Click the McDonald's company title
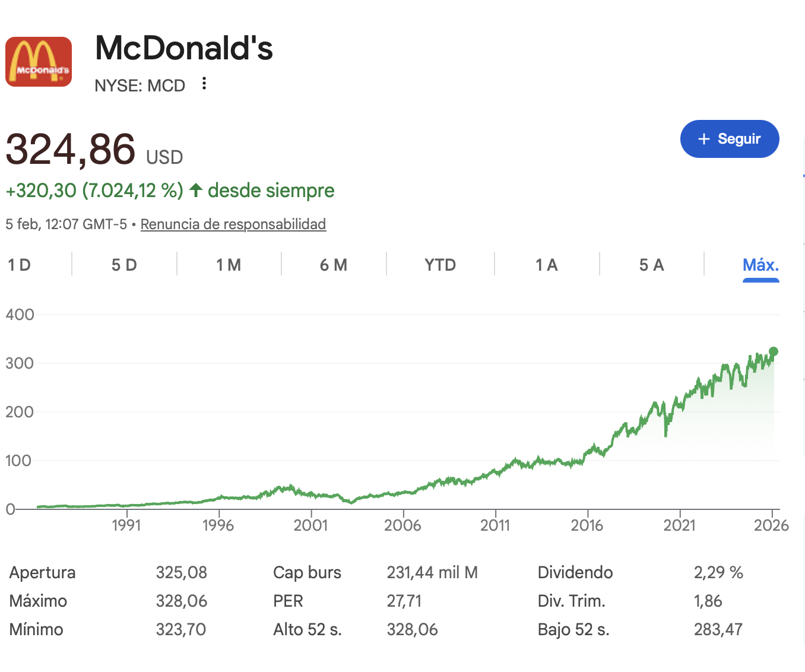The height and width of the screenshot is (672, 805). click(184, 48)
